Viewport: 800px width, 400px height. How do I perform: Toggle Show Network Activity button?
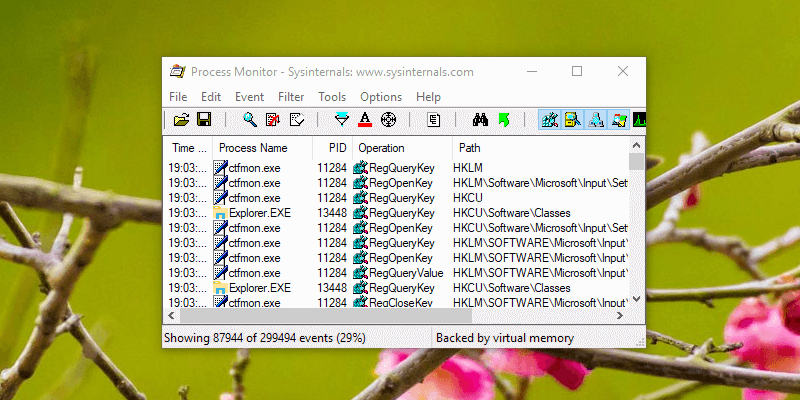[596, 120]
